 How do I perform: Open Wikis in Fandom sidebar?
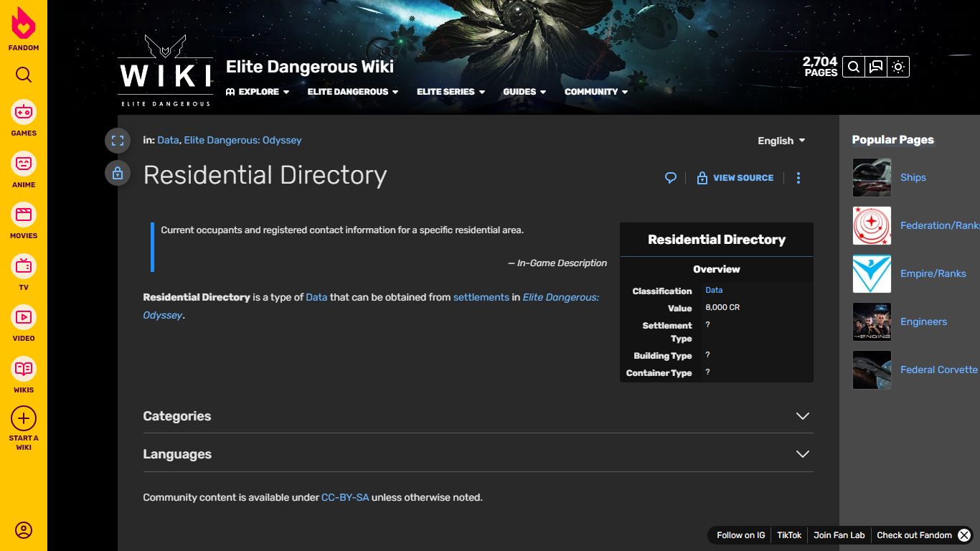24,375
